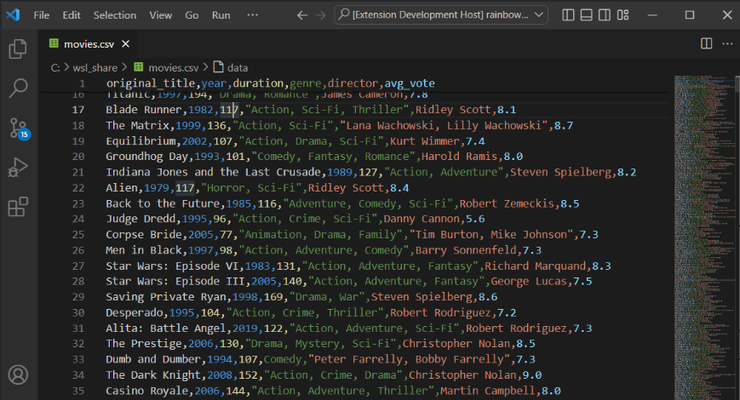Toggle the secondary side bar layout icon
The width and height of the screenshot is (740, 400).
(x=604, y=15)
